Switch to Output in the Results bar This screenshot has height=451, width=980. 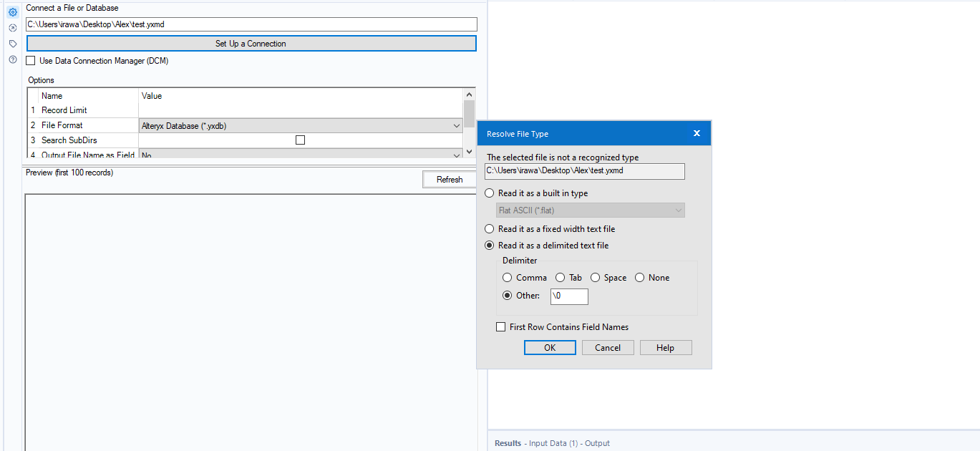tap(597, 442)
